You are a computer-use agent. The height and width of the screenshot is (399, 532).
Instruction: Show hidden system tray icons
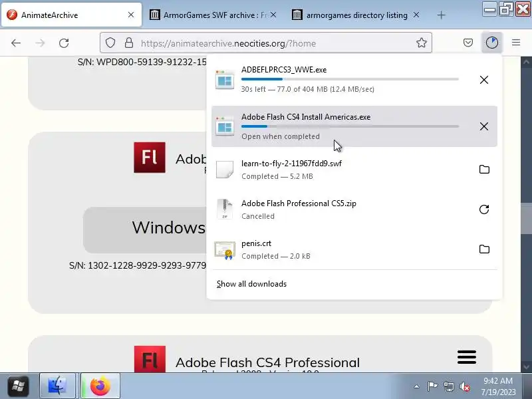417,386
